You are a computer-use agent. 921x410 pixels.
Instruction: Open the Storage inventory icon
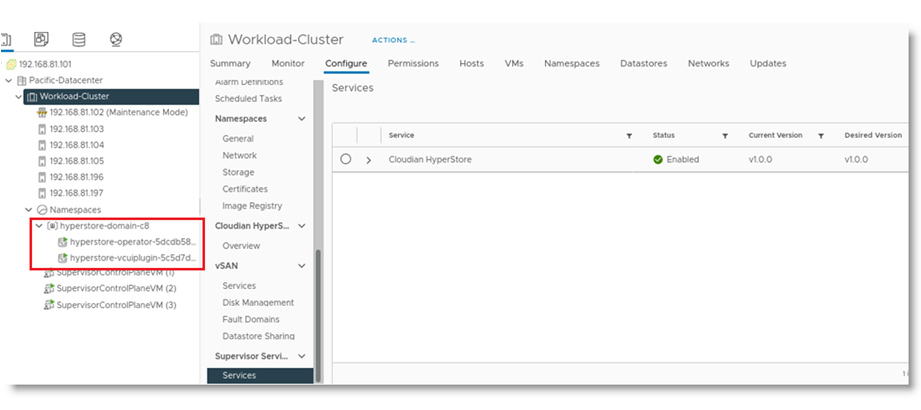point(78,39)
